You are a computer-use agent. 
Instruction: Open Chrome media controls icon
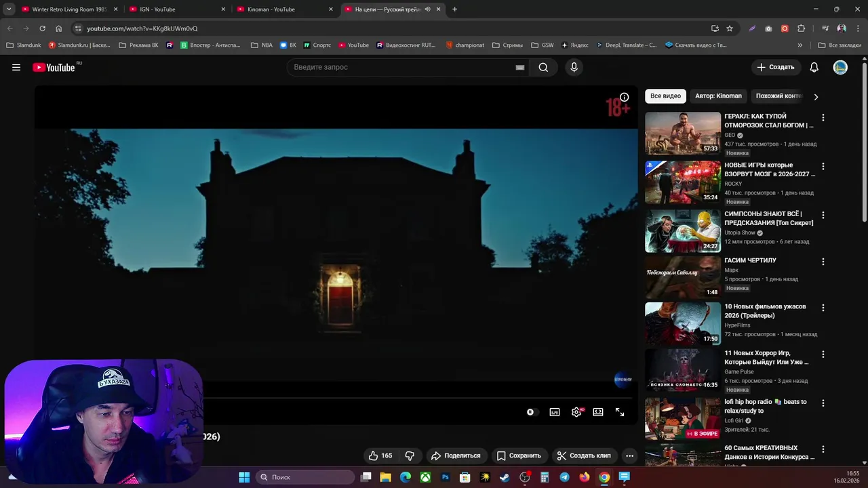[x=825, y=28]
